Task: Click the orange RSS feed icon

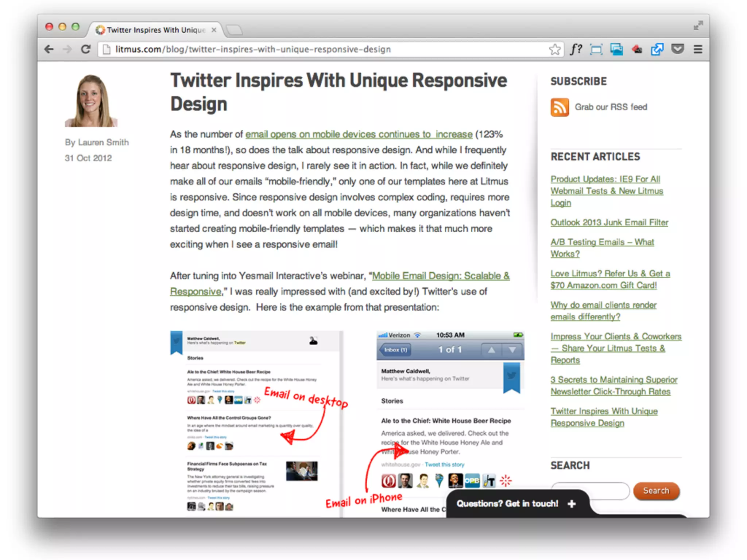Action: tap(560, 107)
